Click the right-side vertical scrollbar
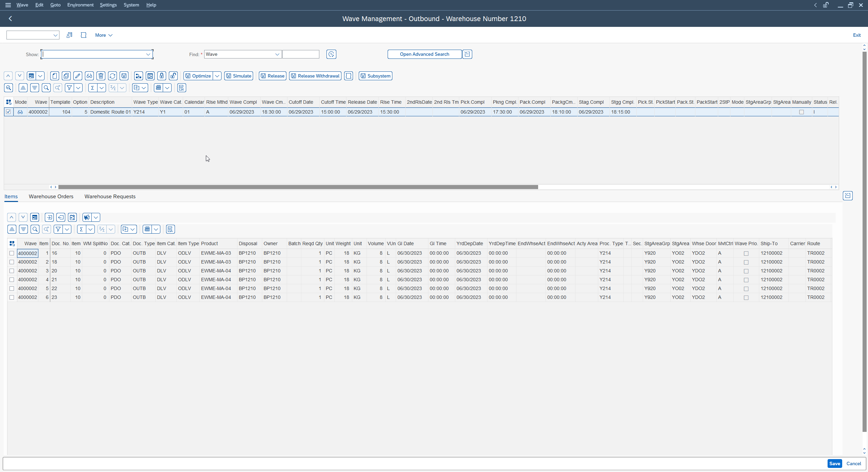Screen dimensions: 868x472 coord(864,241)
